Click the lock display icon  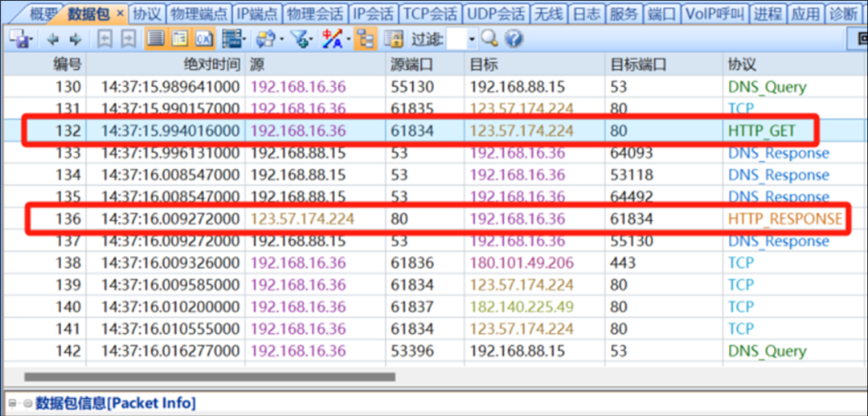click(394, 39)
